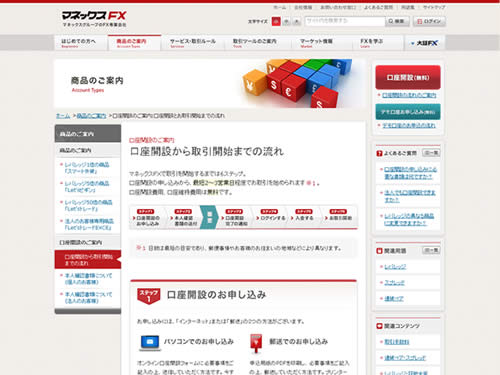Click step 3 口座開設完了の通知 in flow bar

tap(235, 218)
